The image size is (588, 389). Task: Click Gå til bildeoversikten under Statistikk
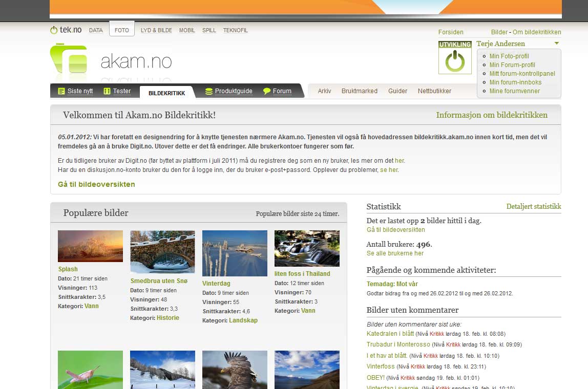point(395,230)
